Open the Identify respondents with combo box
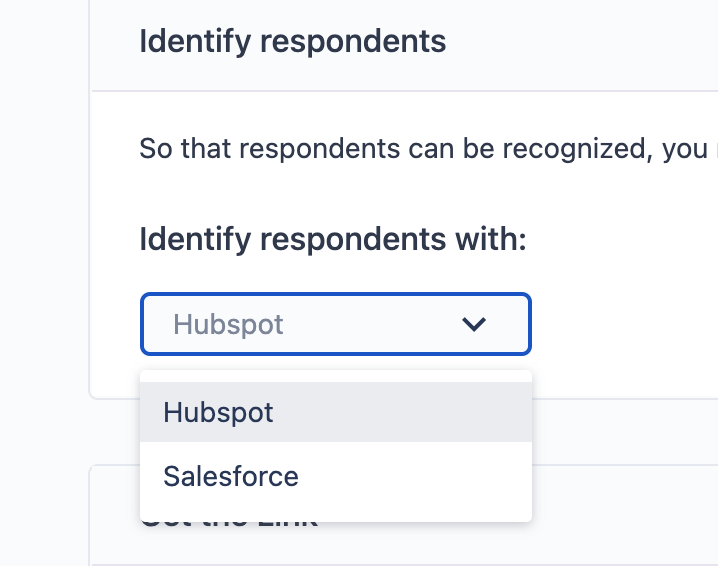Screen dimensions: 718x566 (335, 324)
